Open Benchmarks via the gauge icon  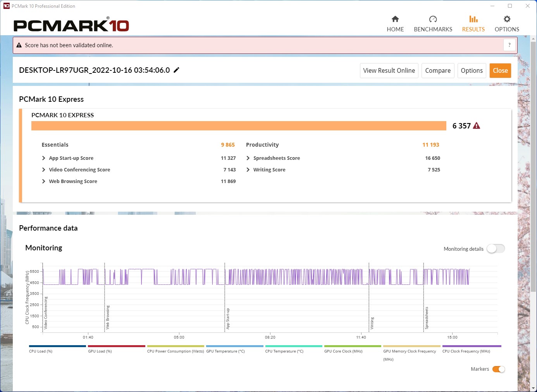coord(433,19)
